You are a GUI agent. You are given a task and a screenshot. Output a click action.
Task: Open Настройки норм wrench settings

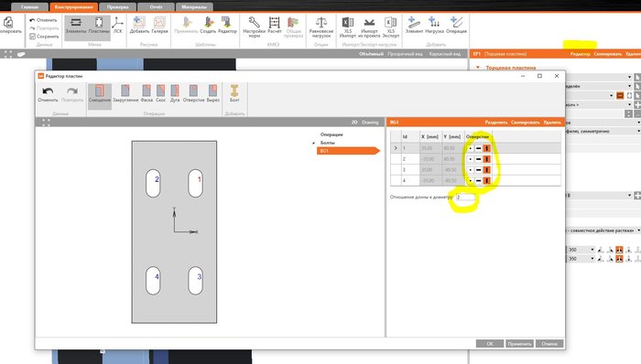point(254,27)
